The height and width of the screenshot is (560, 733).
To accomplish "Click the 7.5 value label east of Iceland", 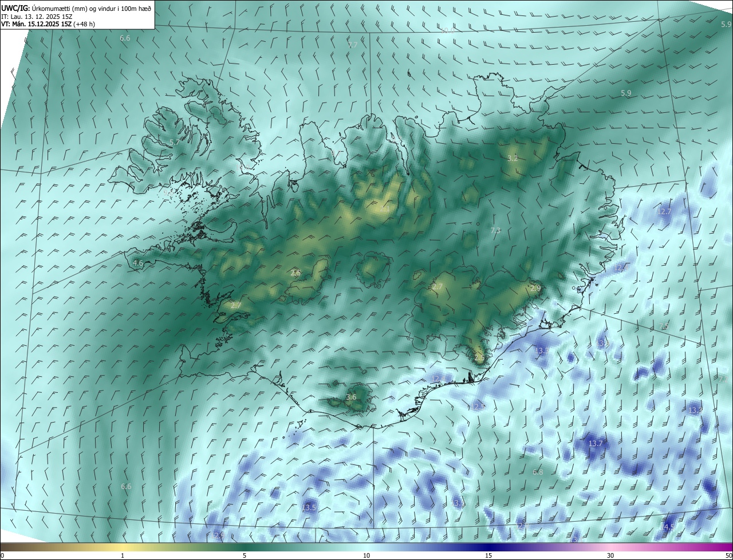I will tap(664, 326).
